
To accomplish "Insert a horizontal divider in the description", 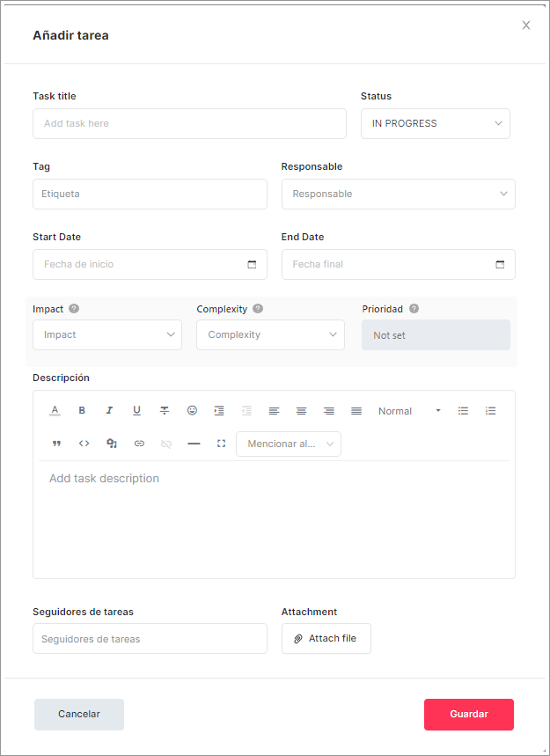I will point(194,444).
